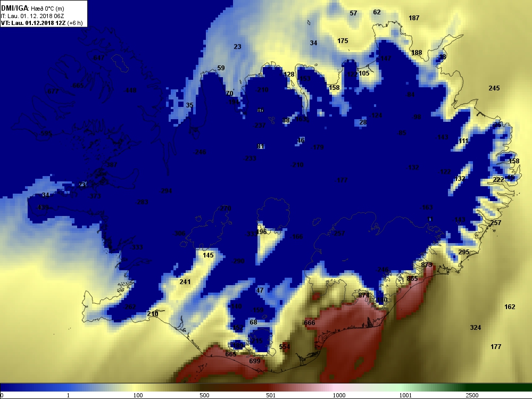The width and height of the screenshot is (532, 399).
Task: Click the map value '128'
Action: point(289,74)
